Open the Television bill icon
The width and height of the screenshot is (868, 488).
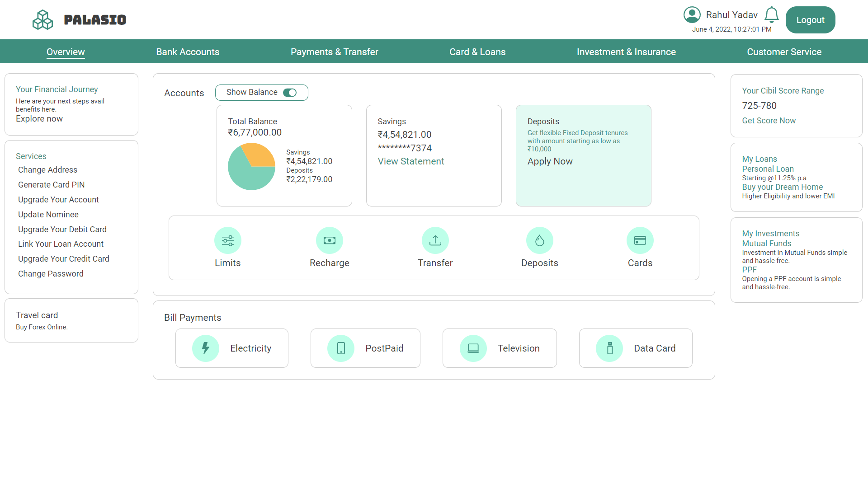click(x=473, y=348)
